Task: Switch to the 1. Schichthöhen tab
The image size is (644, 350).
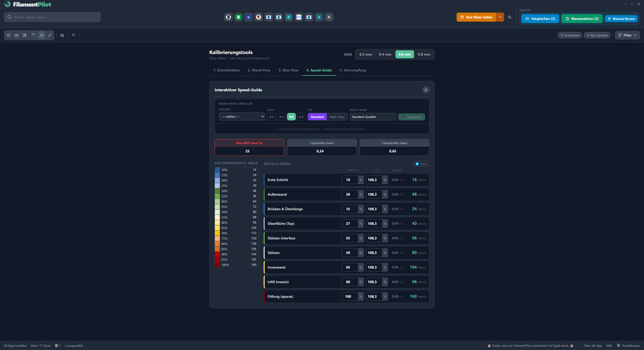Action: click(x=226, y=70)
